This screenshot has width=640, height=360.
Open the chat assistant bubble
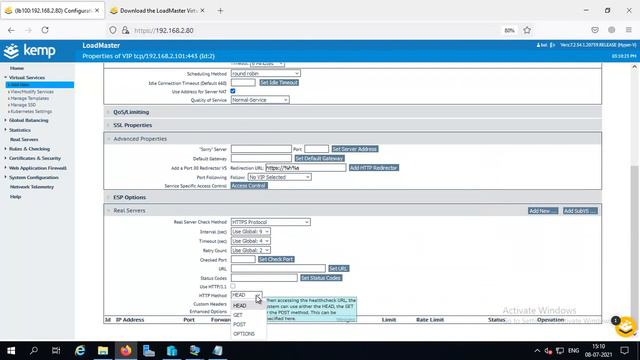coord(626,327)
